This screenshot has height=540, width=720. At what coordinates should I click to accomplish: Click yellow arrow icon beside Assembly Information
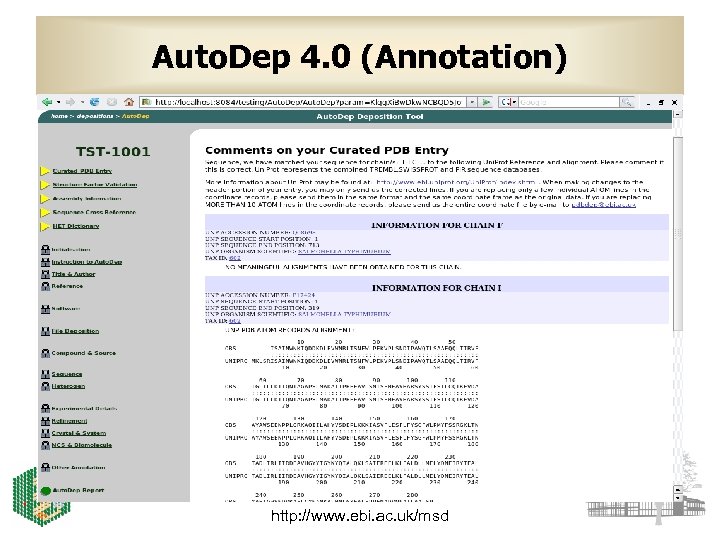click(45, 199)
